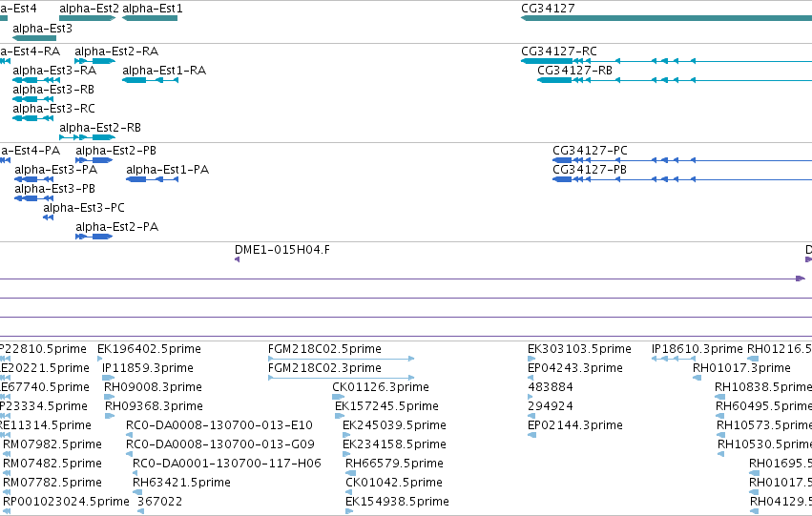Select the alpha-Est1 gene feature
The width and height of the screenshot is (812, 516).
pyautogui.click(x=150, y=18)
